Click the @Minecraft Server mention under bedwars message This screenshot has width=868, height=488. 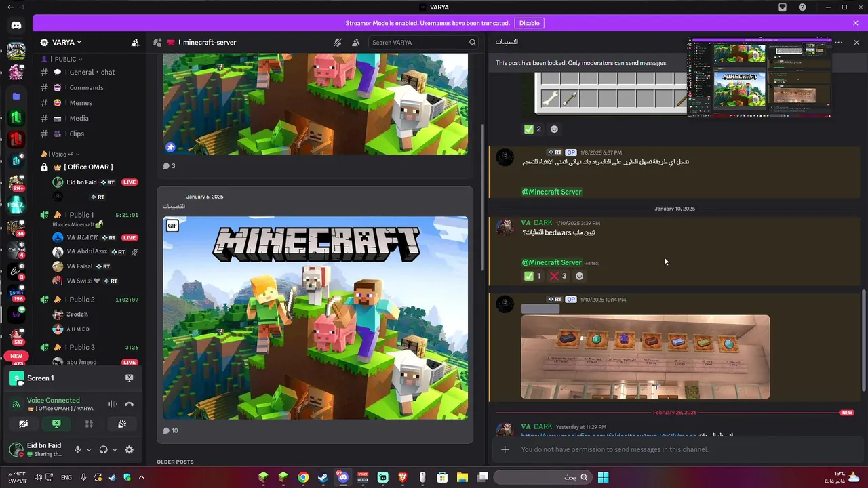click(551, 262)
